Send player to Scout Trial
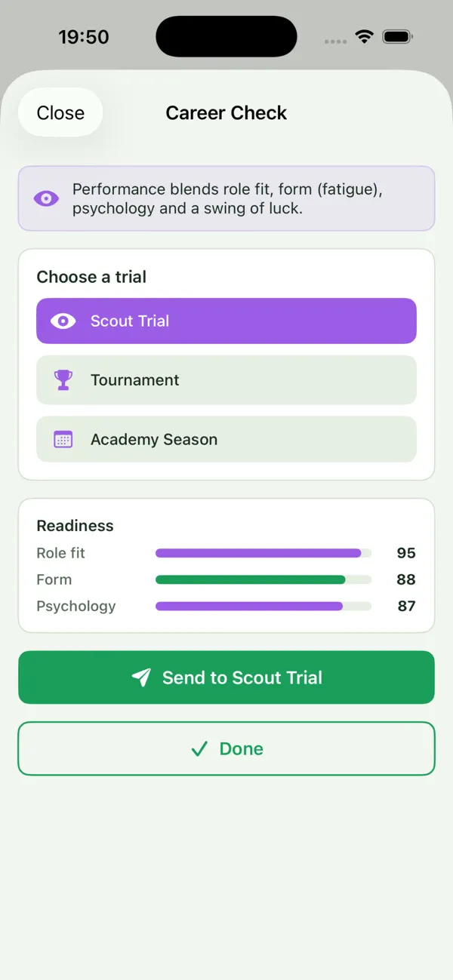 coord(226,677)
